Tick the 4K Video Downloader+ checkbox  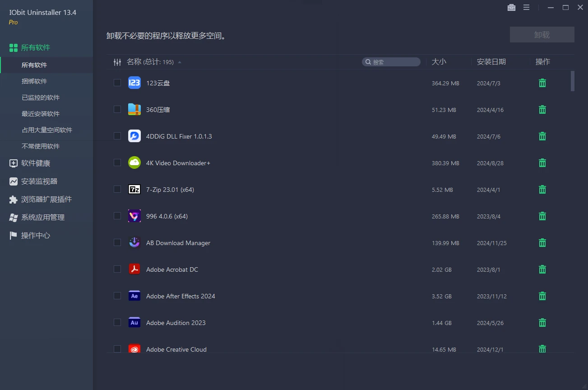point(117,162)
